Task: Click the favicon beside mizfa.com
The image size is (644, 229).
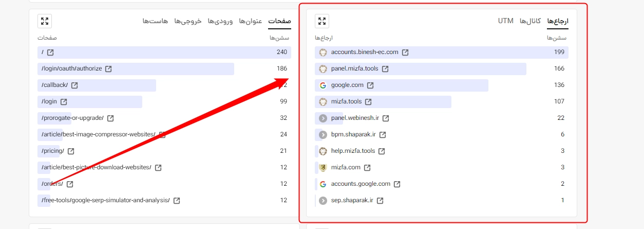Action: click(x=323, y=168)
